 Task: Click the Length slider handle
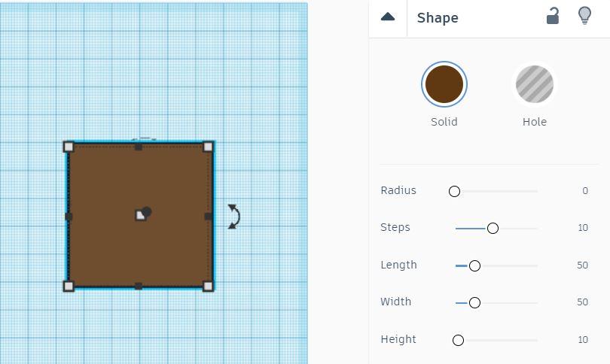(474, 265)
